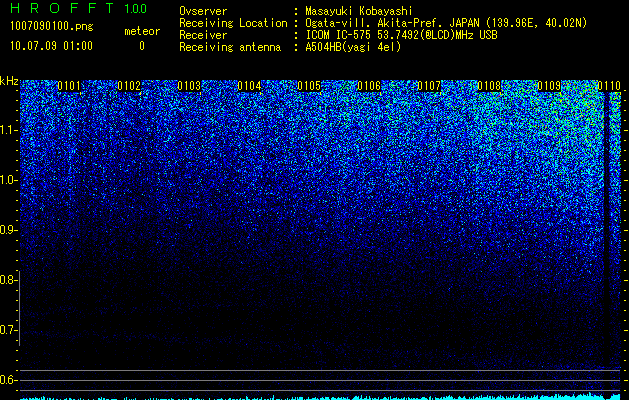The image size is (629, 400).
Task: Click the 0104 time marker
Action: (x=249, y=86)
